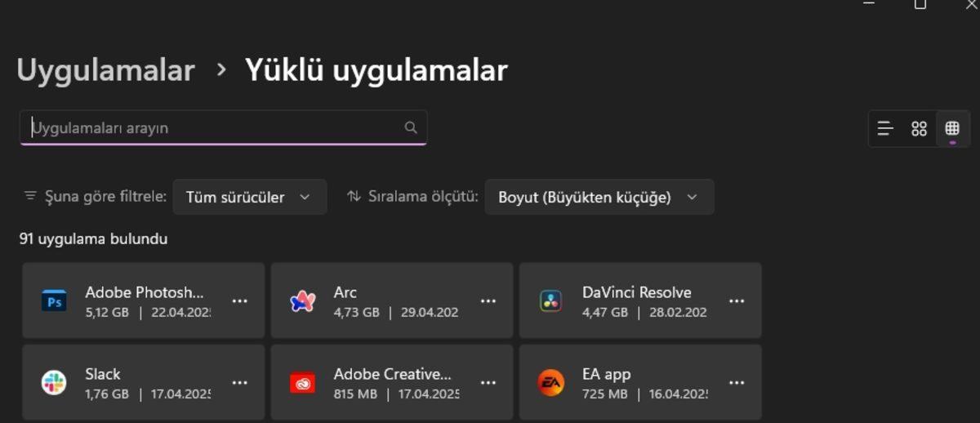Select the Adobe Creative... app name
Screen dimensions: 980x423
tap(393, 374)
